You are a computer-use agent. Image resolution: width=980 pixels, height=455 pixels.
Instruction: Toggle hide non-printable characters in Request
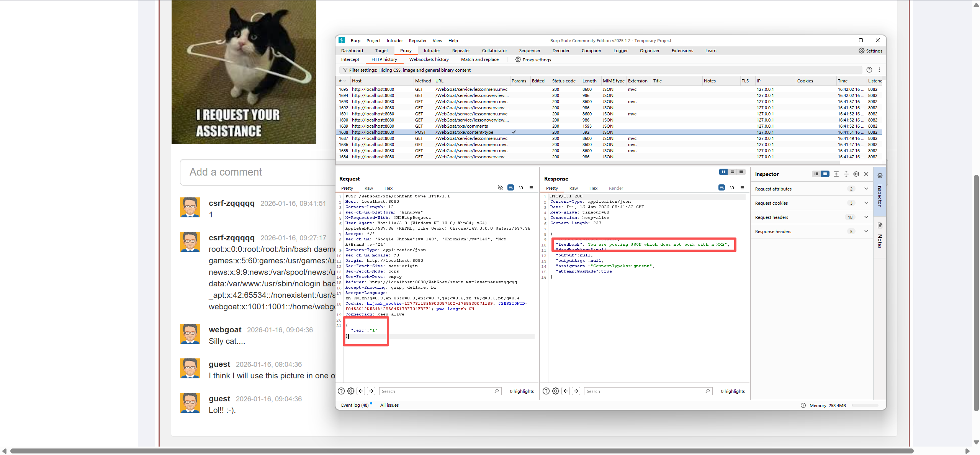point(500,187)
